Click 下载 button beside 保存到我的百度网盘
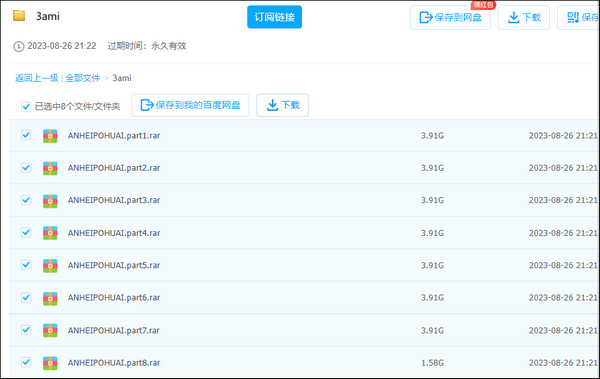Screen dimensions: 600x379 [x=282, y=105]
